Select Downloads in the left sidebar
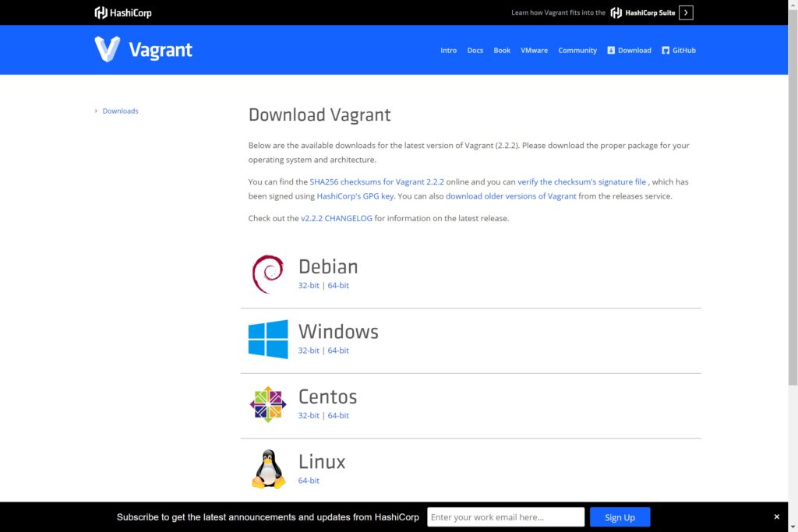The image size is (798, 532). tap(120, 111)
